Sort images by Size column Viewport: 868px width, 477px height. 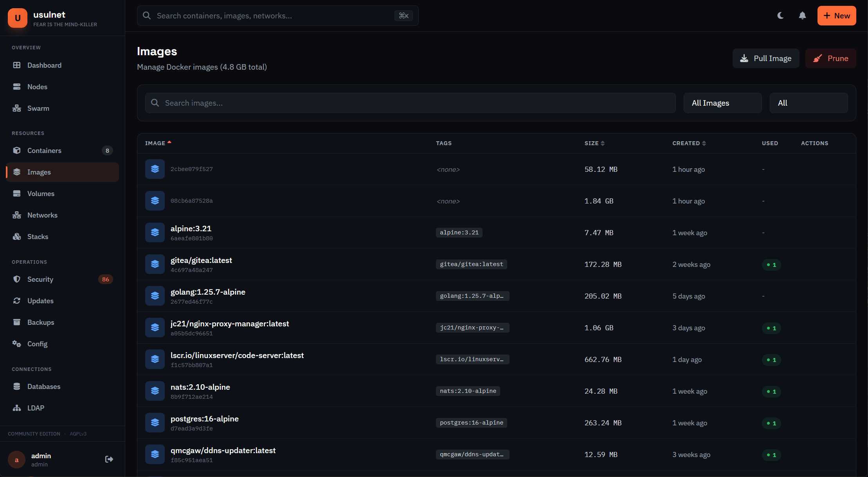coord(594,143)
